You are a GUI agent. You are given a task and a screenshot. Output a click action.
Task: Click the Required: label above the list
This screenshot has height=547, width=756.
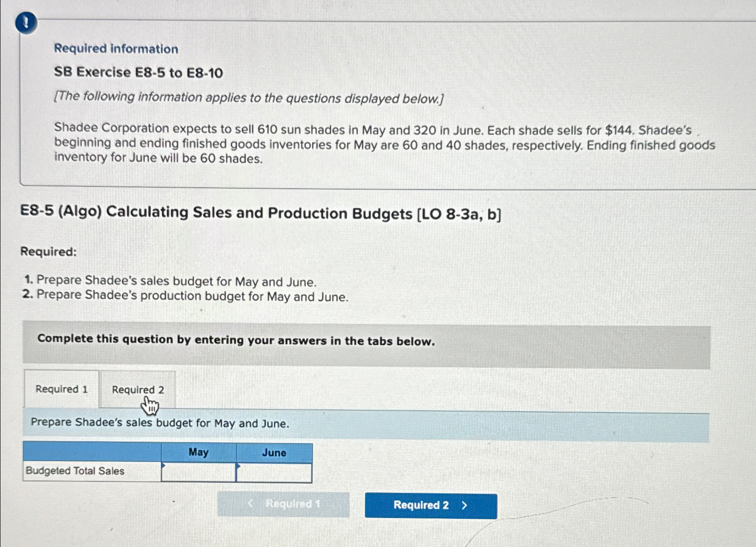click(x=48, y=252)
